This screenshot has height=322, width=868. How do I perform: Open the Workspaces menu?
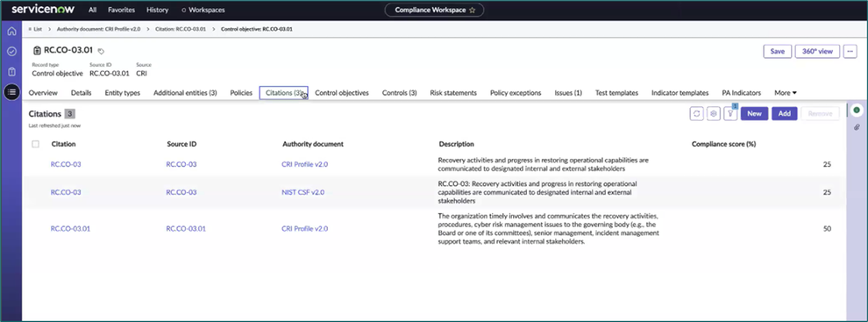tap(203, 10)
